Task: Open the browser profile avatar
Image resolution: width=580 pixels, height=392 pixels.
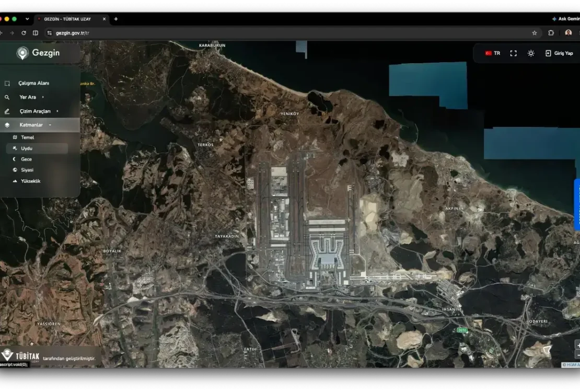Action: (x=569, y=33)
